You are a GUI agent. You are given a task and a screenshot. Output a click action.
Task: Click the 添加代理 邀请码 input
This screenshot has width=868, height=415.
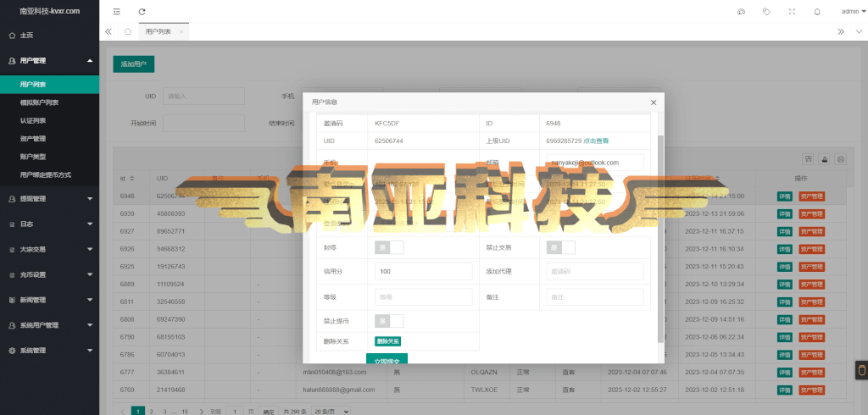(595, 272)
